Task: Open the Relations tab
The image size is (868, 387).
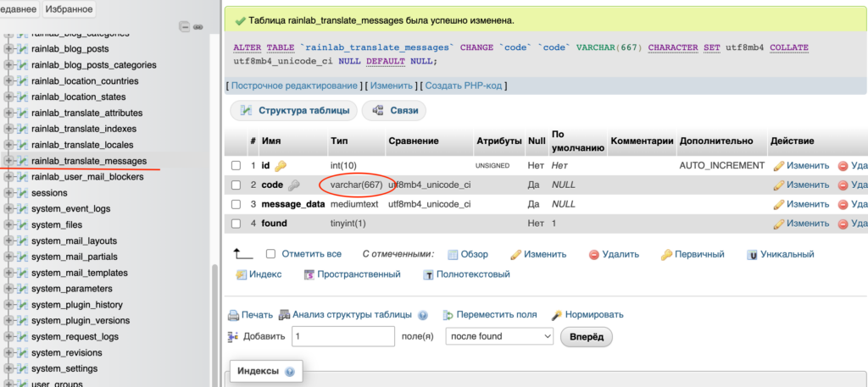Action: [394, 111]
